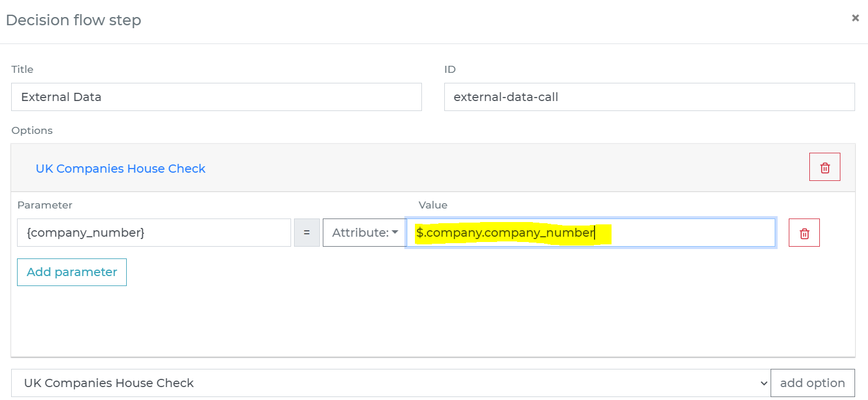868x400 pixels.
Task: Click the Add parameter button
Action: [72, 272]
